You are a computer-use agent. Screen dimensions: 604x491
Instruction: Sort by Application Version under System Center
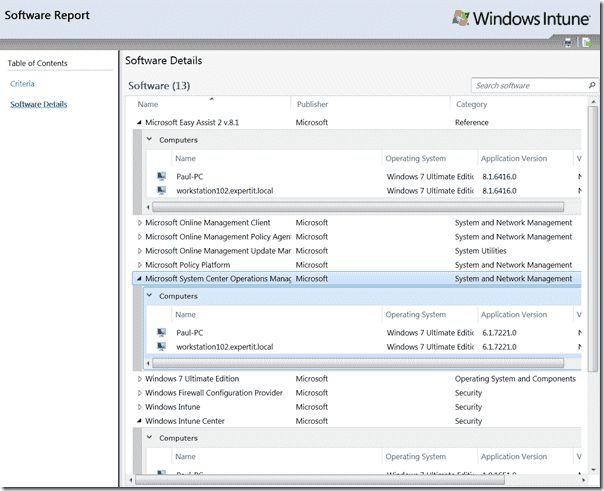point(514,314)
